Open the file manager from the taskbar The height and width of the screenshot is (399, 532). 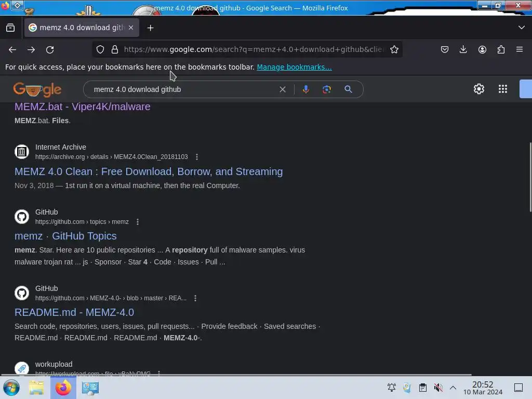click(36, 388)
